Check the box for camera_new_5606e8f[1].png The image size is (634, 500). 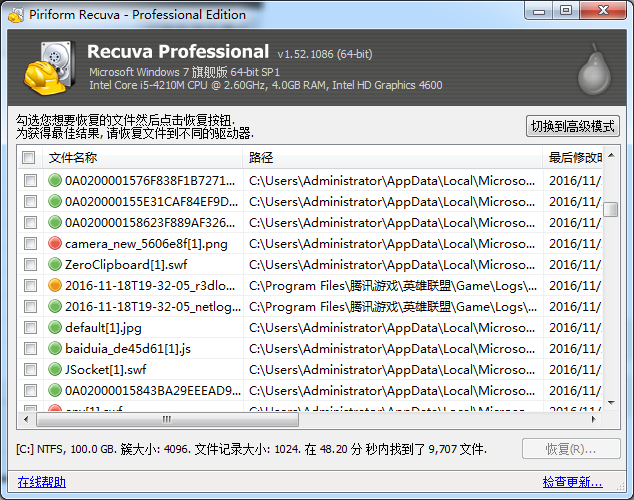30,243
